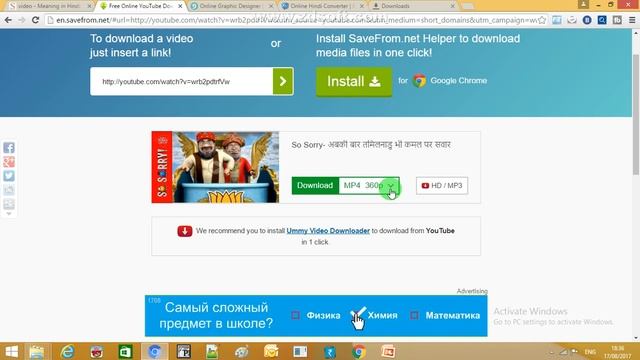Open File Explorer from the taskbar
Image resolution: width=640 pixels, height=360 pixels.
point(36,351)
